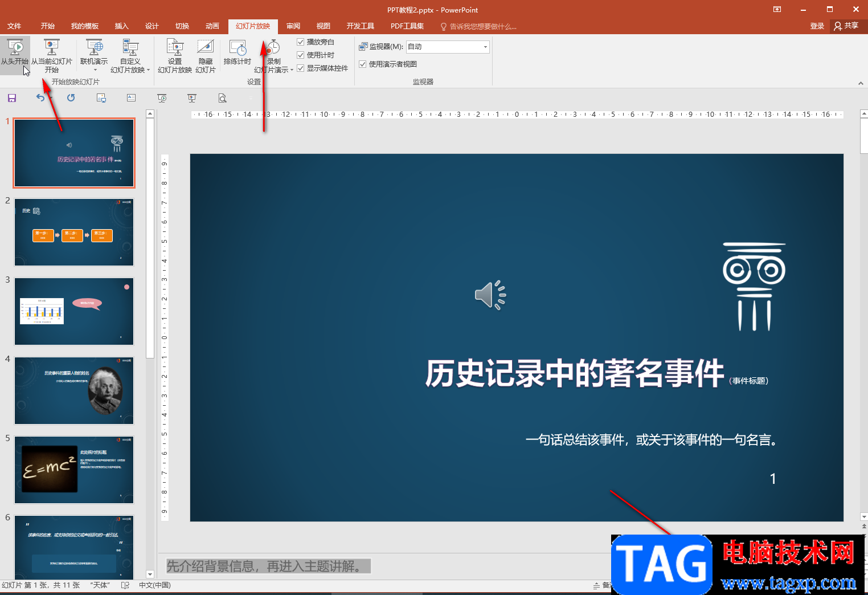Redo with circular arrow icon

71,98
